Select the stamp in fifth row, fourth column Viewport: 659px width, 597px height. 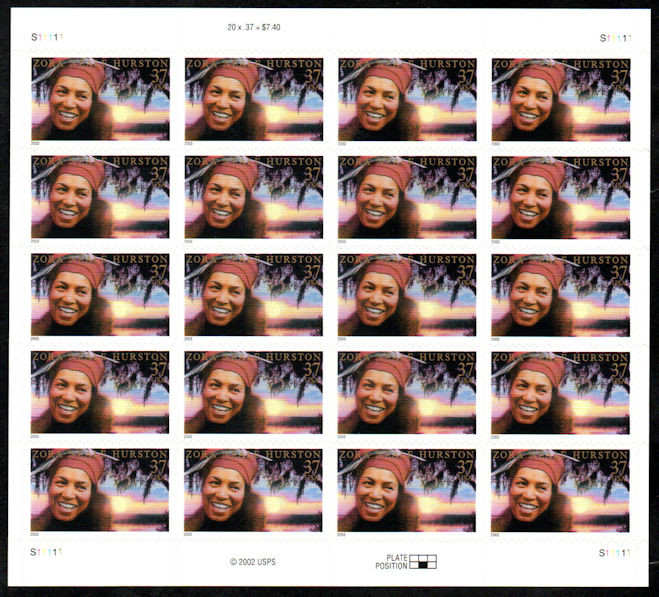560,491
